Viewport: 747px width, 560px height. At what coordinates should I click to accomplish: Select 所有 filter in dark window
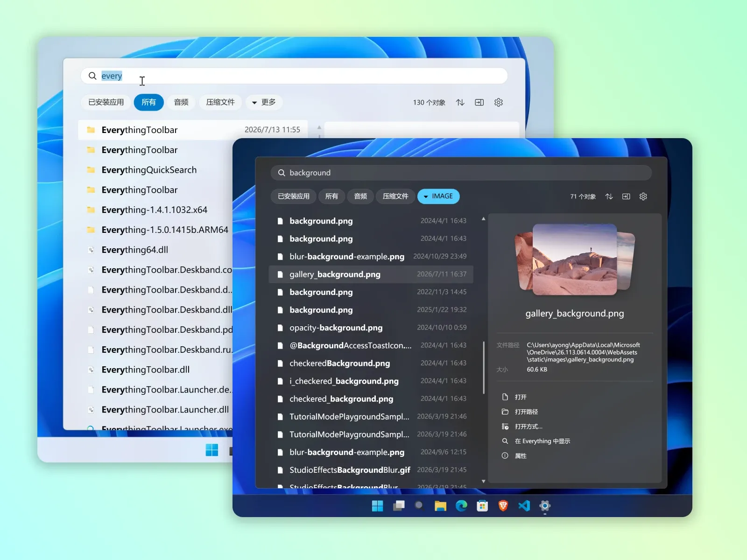tap(331, 196)
